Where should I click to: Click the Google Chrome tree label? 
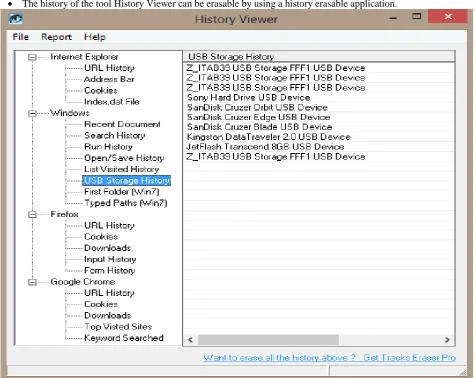pos(83,282)
